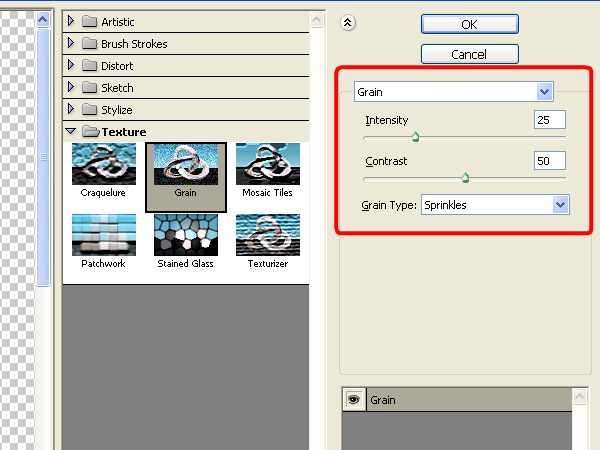The height and width of the screenshot is (450, 600).
Task: Click the Contrast slider handle
Action: pyautogui.click(x=465, y=178)
